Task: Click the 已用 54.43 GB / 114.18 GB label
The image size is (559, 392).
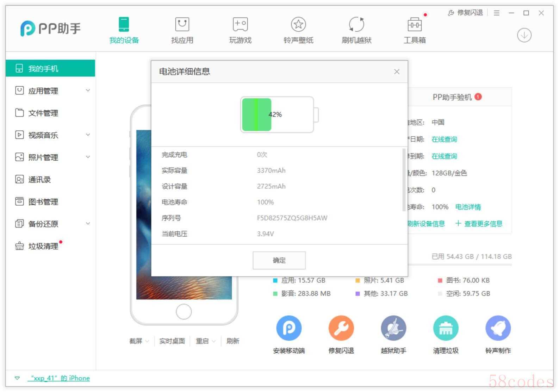Action: [x=472, y=256]
